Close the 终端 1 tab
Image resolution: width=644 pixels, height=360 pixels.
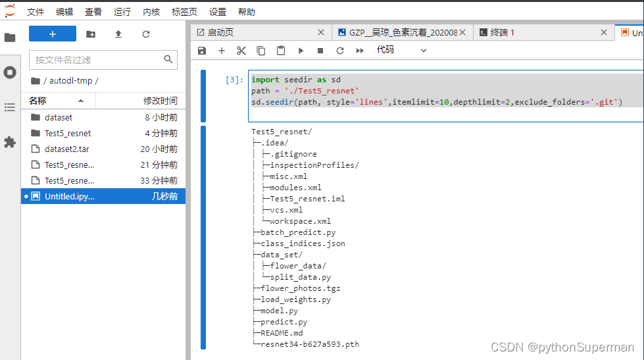[604, 32]
